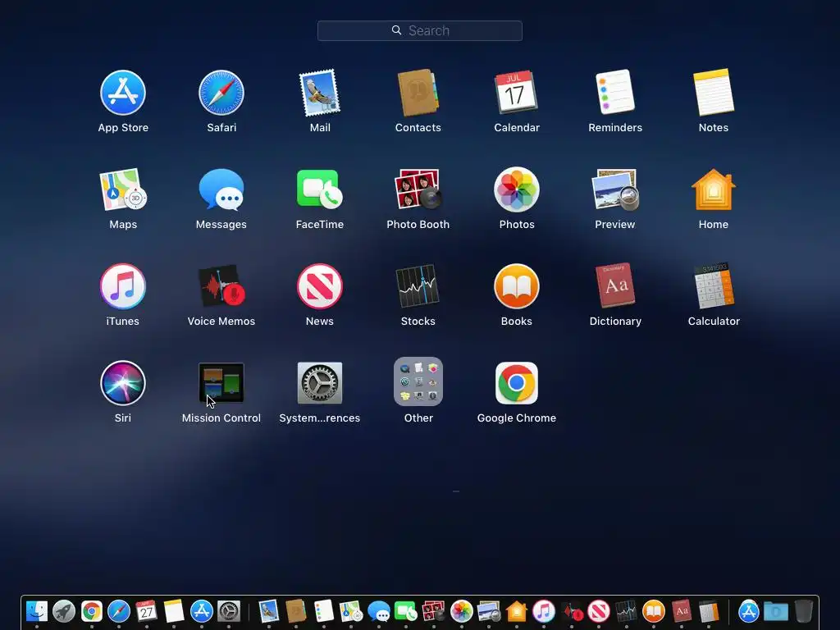
Task: Open App Store from Launchpad grid
Action: (123, 93)
